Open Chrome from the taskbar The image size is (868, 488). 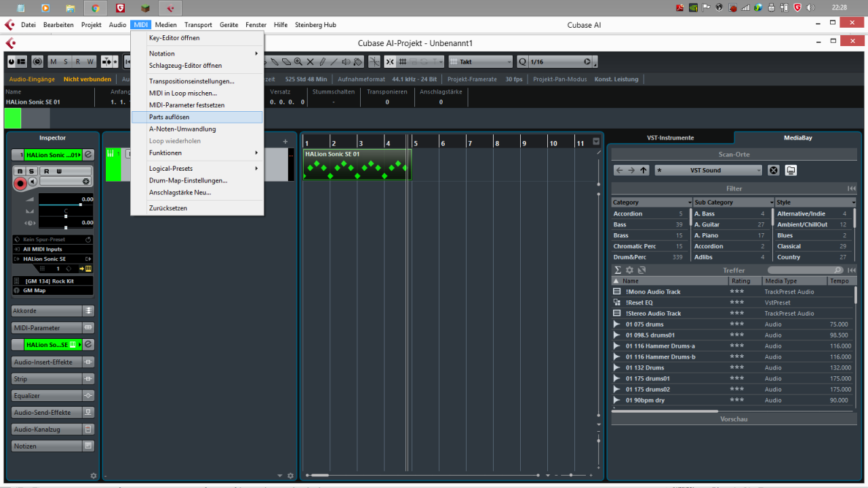pos(95,8)
